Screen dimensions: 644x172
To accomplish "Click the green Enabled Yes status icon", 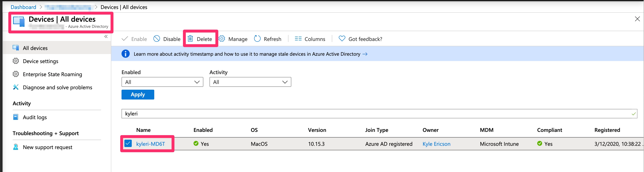I will (x=196, y=143).
